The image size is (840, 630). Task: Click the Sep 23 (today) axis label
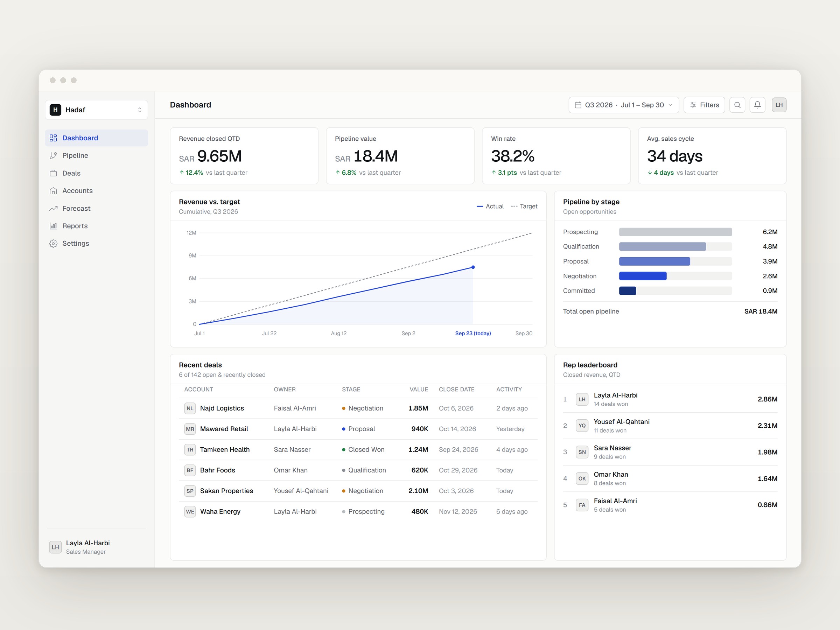[473, 334]
